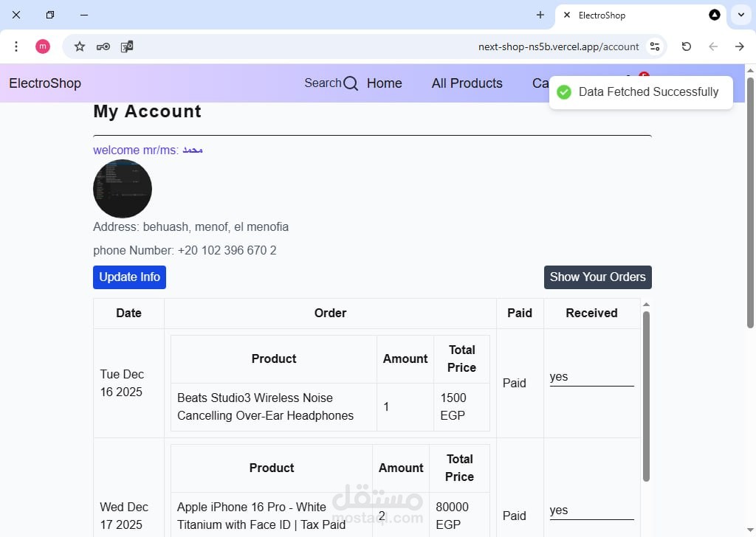This screenshot has width=756, height=537.
Task: Click the translate page icon
Action: (127, 46)
